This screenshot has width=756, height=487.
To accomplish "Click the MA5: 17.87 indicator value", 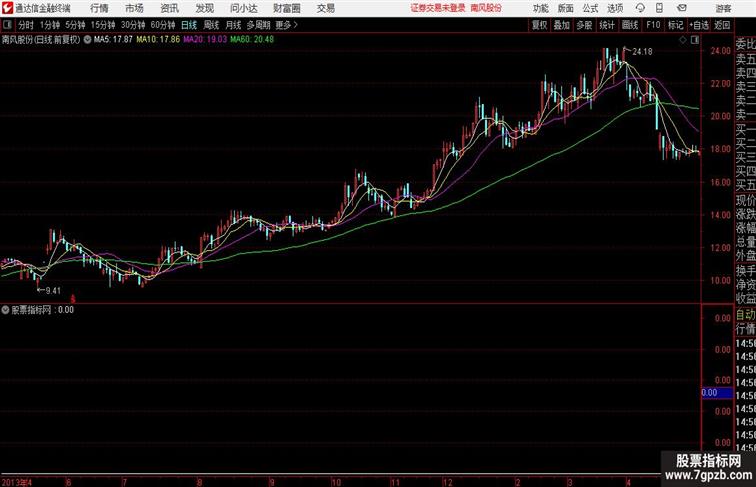I will tap(113, 40).
